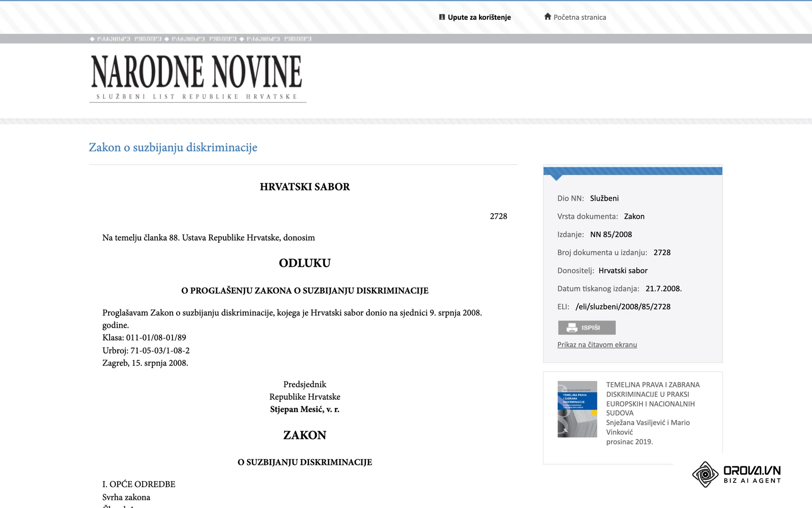The image size is (812, 508).
Task: Open Temeljna prava i zabrana diskriminacije book title
Action: tap(653, 399)
